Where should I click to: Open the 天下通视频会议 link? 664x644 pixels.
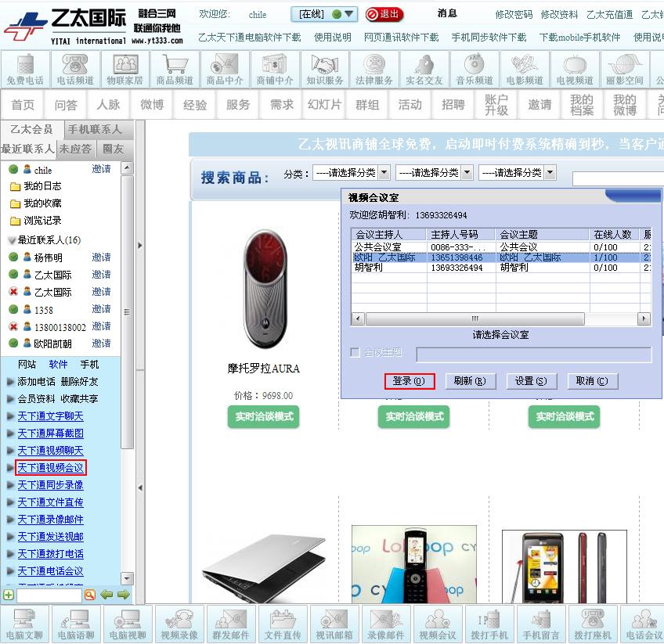click(50, 468)
